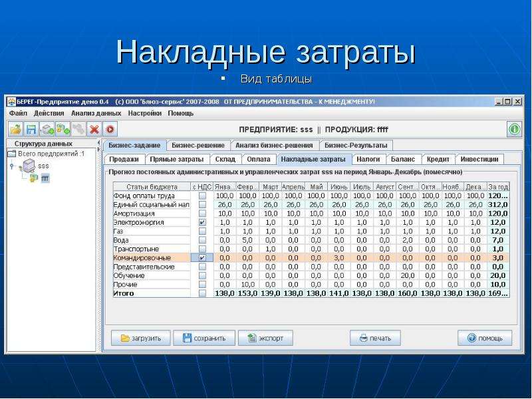Click the Статьи бюджета column header

click(x=152, y=187)
